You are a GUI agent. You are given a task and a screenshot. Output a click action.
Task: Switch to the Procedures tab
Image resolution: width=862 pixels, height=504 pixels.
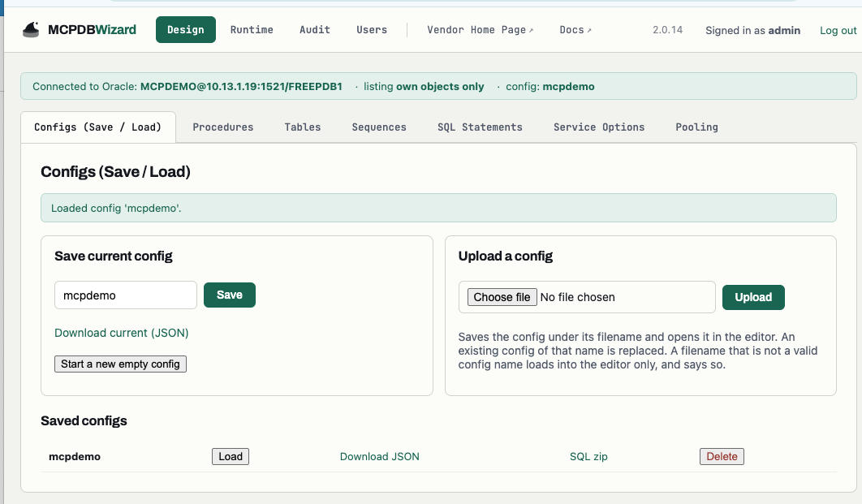(x=222, y=127)
